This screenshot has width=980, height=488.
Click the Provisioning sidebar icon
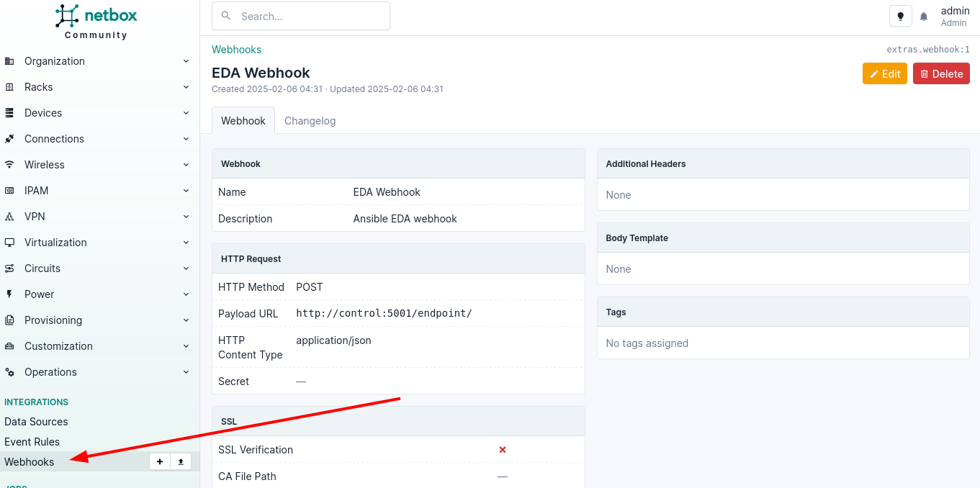coord(9,320)
